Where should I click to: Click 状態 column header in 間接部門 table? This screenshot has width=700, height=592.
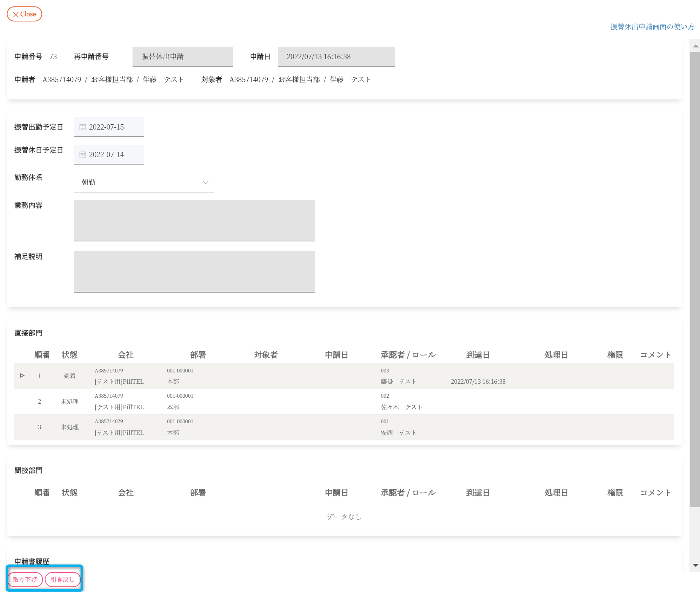69,493
